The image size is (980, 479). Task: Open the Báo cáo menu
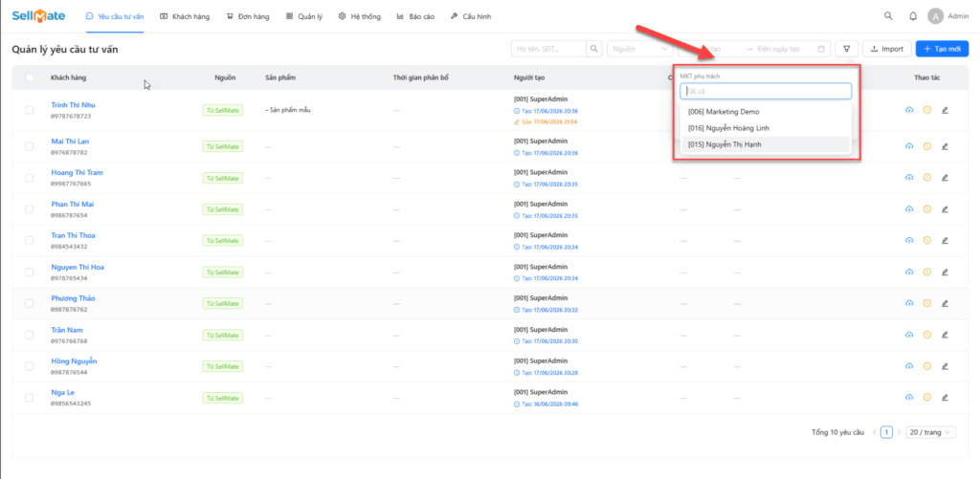coord(415,17)
